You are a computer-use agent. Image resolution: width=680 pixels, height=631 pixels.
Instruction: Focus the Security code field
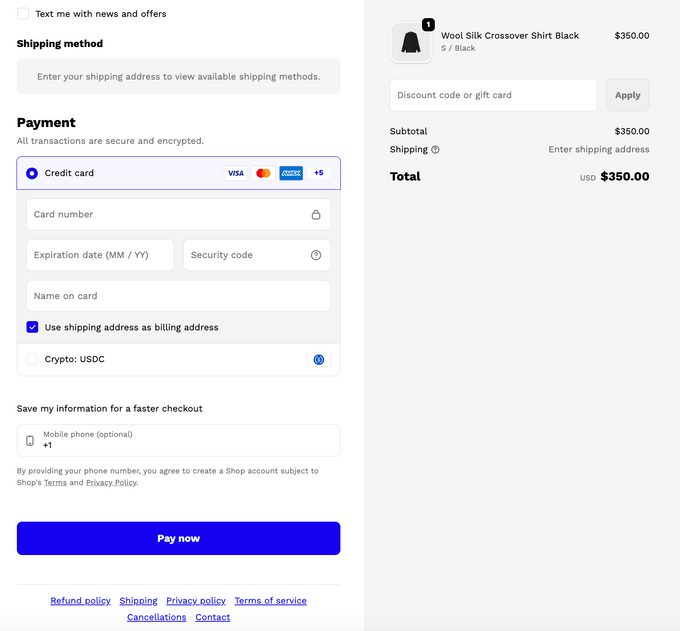click(257, 255)
